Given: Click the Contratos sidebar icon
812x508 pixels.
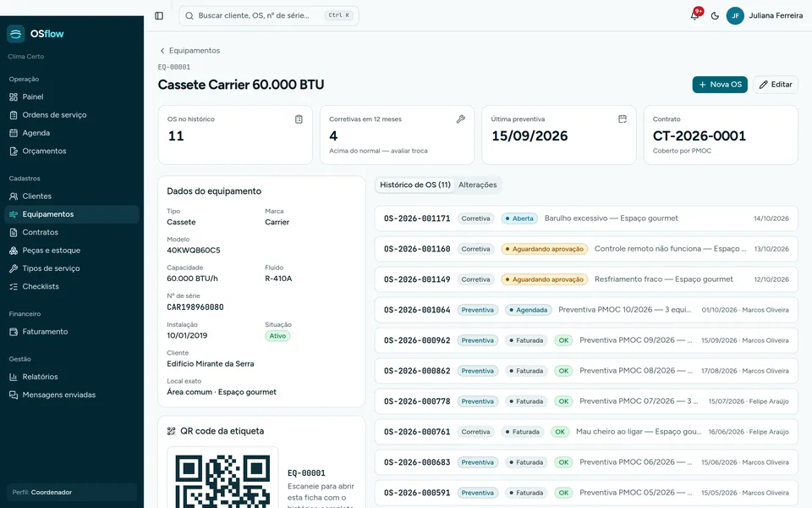Looking at the screenshot, I should point(14,232).
